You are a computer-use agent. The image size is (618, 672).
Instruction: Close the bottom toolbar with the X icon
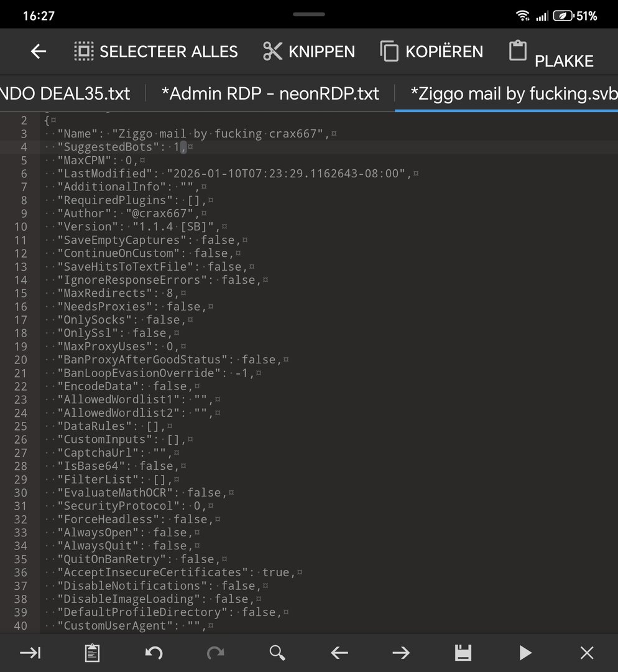586,652
